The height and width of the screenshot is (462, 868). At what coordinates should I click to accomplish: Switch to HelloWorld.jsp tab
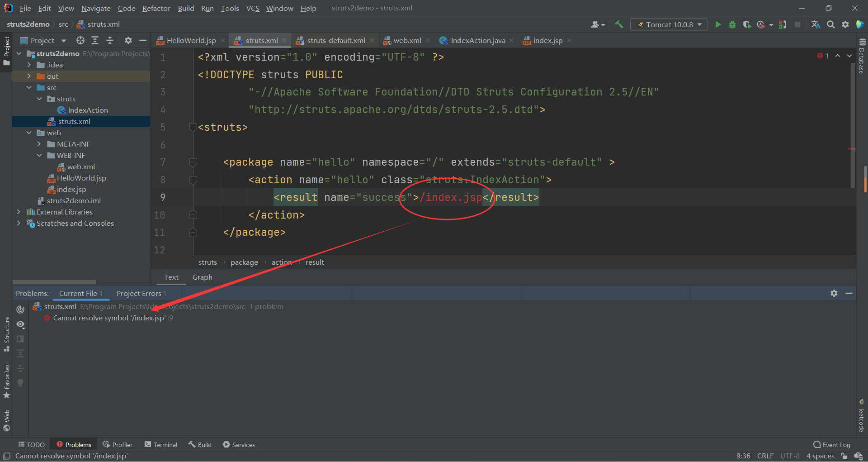coord(191,40)
